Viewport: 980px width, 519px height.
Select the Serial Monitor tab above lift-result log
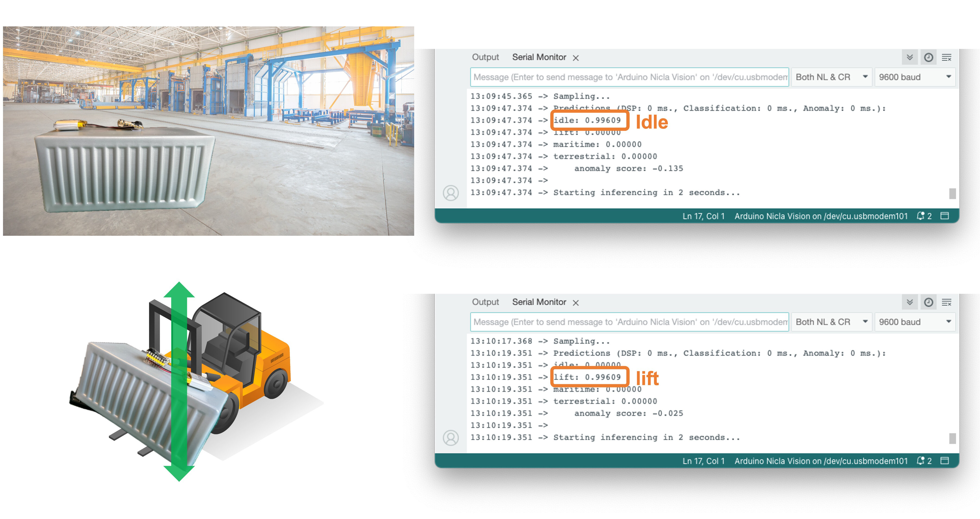(x=539, y=302)
